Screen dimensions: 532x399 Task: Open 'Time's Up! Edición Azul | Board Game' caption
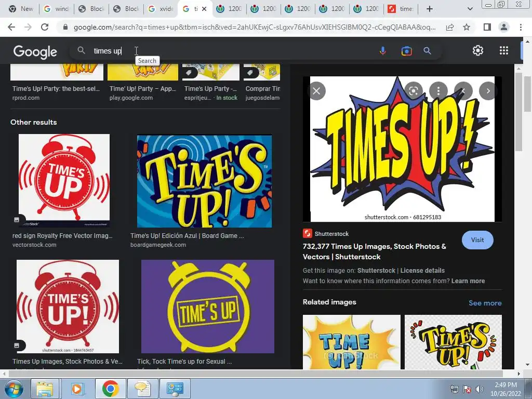(x=187, y=235)
